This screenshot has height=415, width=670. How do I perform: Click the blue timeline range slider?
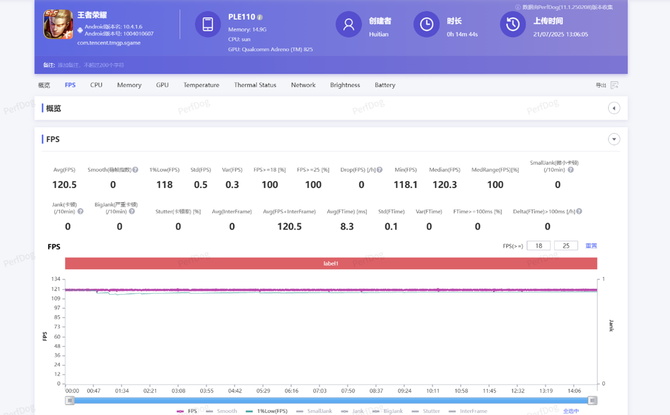point(331,400)
